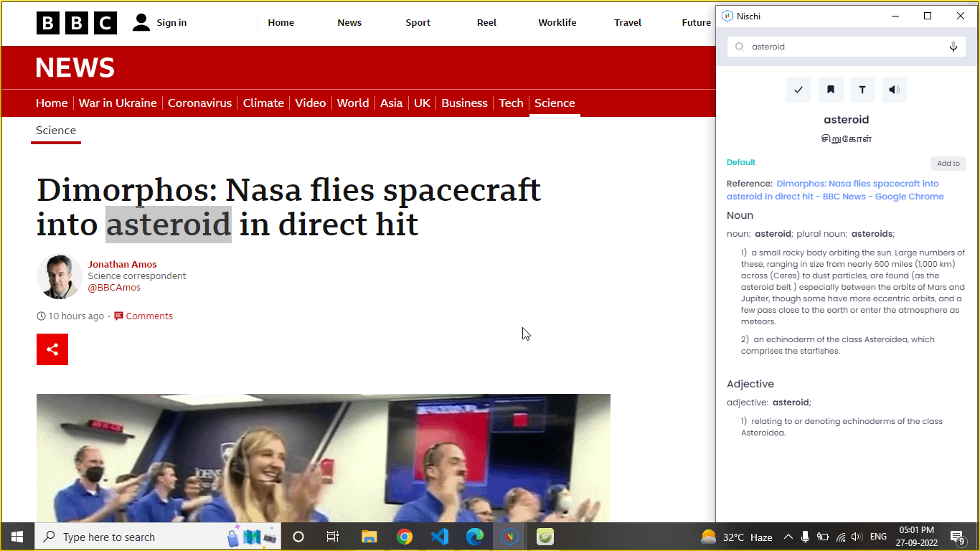This screenshot has height=551, width=980.
Task: Open Cortana circle icon in taskbar
Action: 298,537
